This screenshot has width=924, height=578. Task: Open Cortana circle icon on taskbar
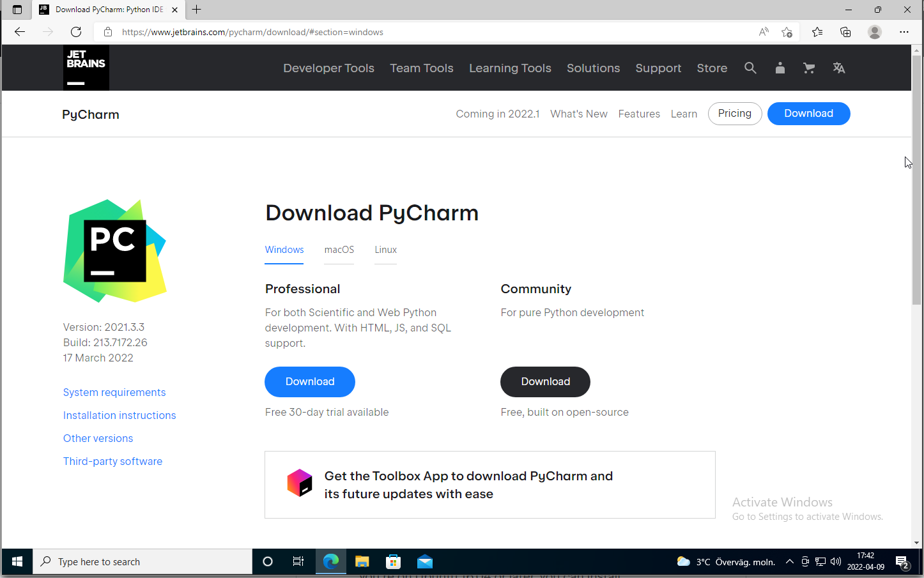click(x=268, y=561)
